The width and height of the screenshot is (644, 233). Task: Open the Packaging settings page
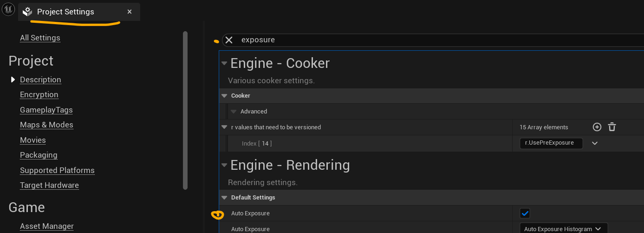click(x=39, y=155)
